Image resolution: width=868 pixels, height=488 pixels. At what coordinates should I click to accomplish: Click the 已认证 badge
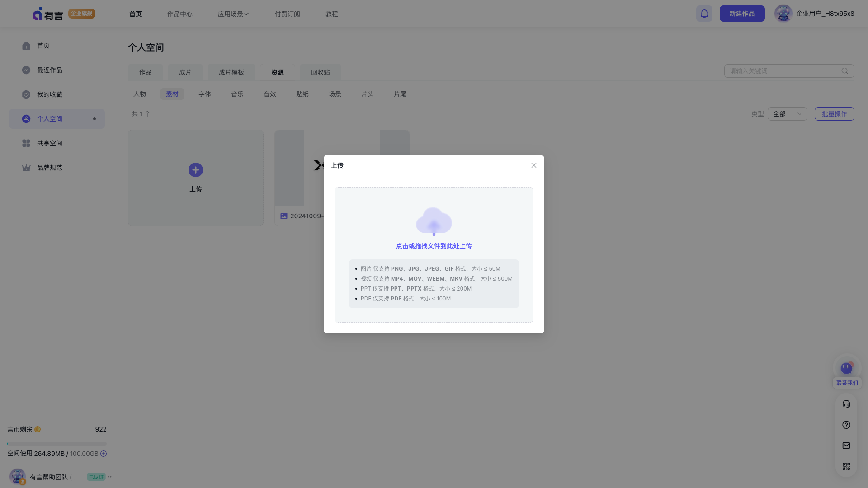(96, 477)
